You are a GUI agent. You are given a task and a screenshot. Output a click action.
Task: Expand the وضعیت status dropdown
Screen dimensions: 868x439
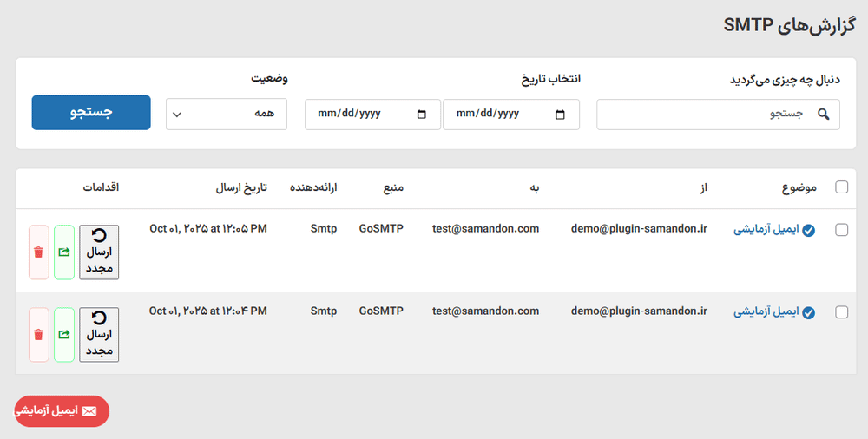coord(226,114)
